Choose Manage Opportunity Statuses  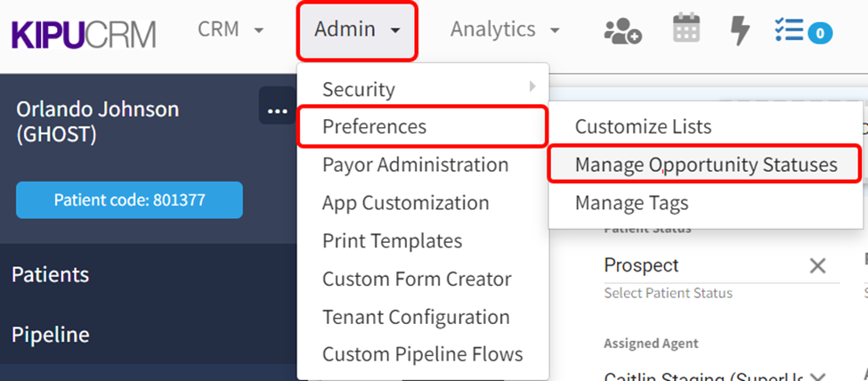tap(705, 165)
